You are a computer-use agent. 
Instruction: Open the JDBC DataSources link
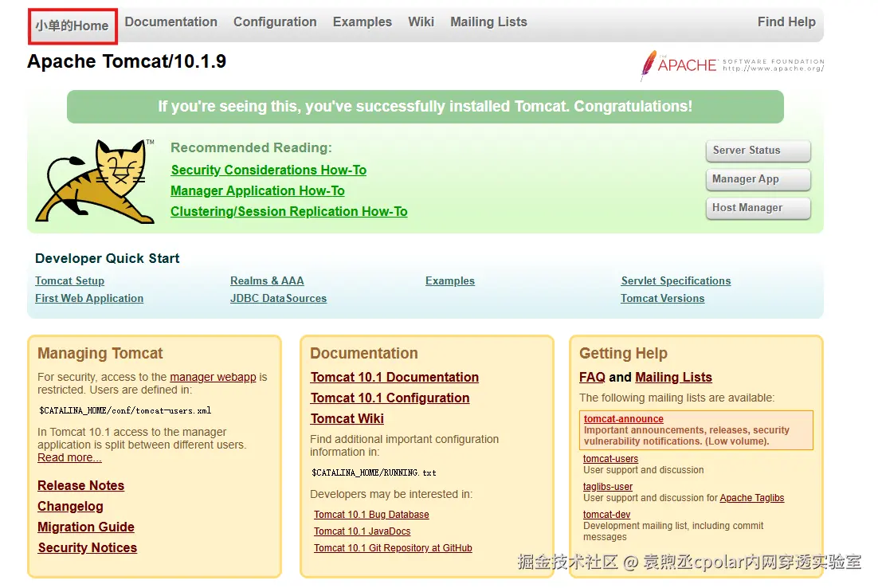tap(278, 299)
